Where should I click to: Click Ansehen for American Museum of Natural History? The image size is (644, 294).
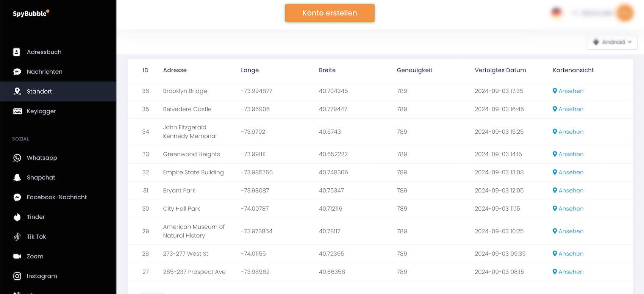click(x=568, y=231)
